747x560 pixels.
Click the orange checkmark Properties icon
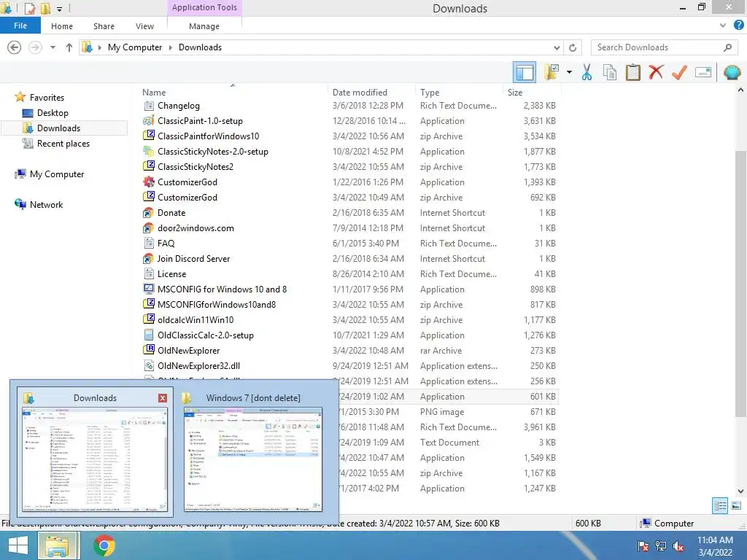(x=679, y=72)
